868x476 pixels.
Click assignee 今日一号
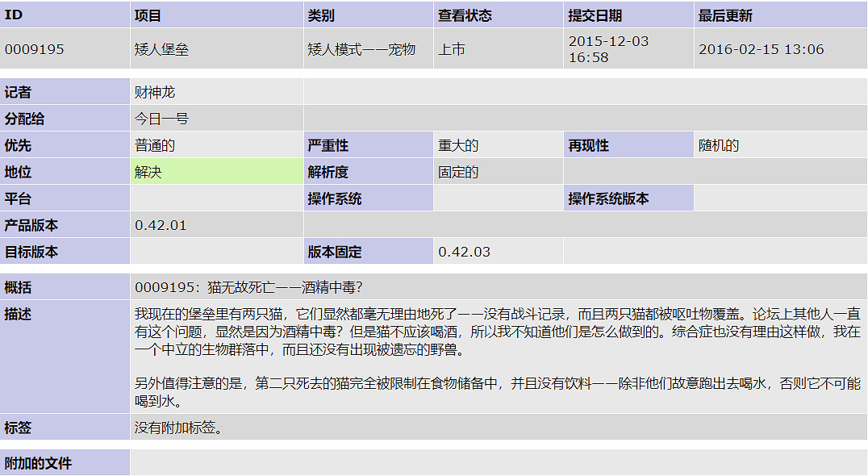click(x=156, y=119)
